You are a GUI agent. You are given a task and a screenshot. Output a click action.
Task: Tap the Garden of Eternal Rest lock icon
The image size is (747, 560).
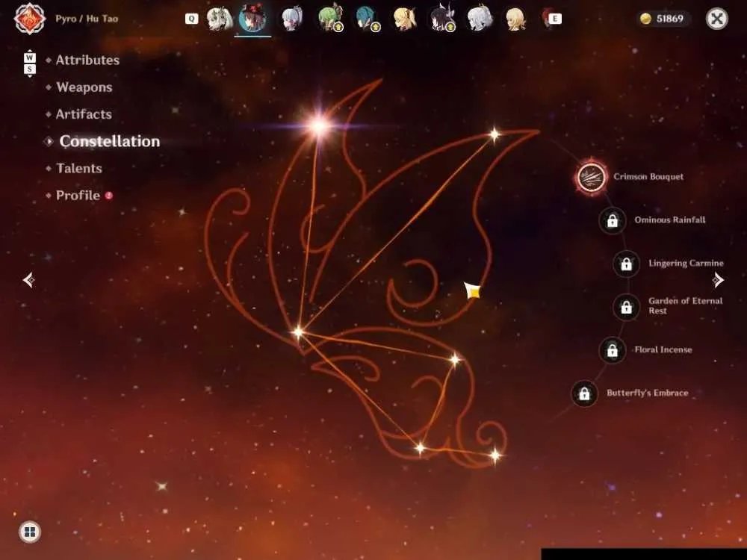626,308
